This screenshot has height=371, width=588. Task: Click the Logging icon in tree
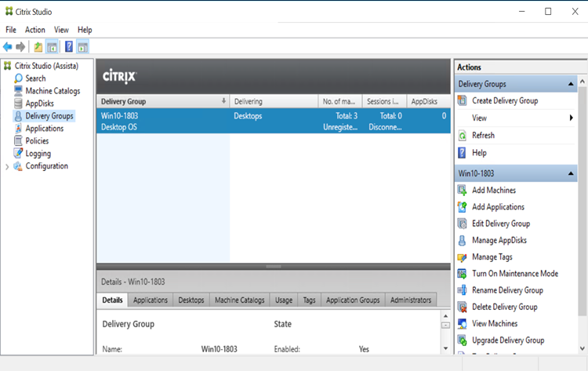[18, 153]
